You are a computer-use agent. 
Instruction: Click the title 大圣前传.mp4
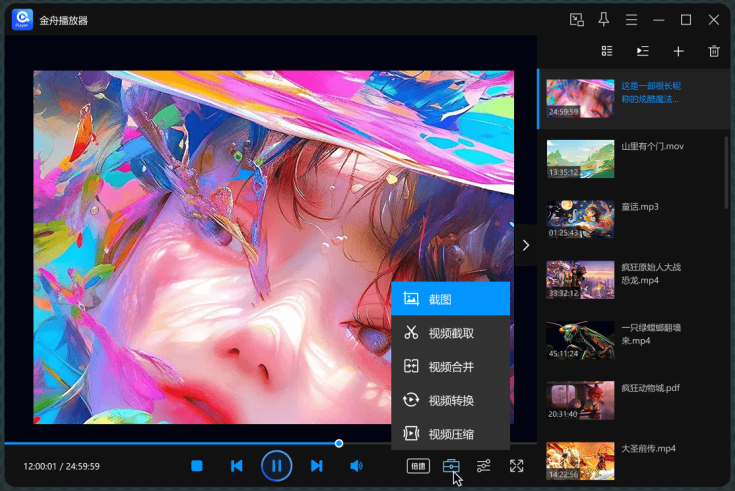(648, 448)
